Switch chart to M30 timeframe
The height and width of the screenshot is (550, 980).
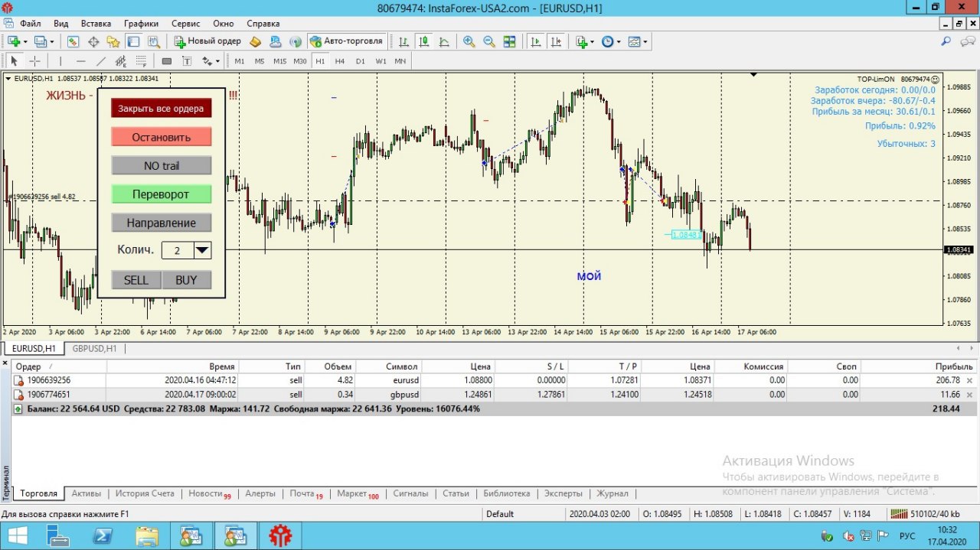pos(300,61)
